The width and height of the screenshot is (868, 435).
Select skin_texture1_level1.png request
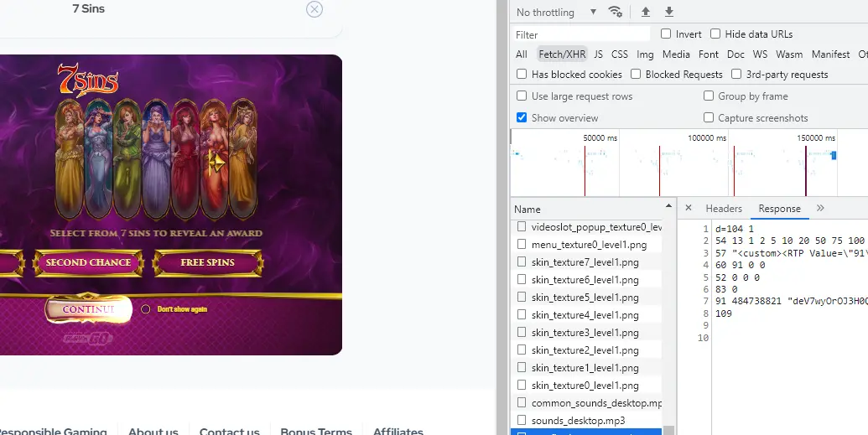coord(587,368)
